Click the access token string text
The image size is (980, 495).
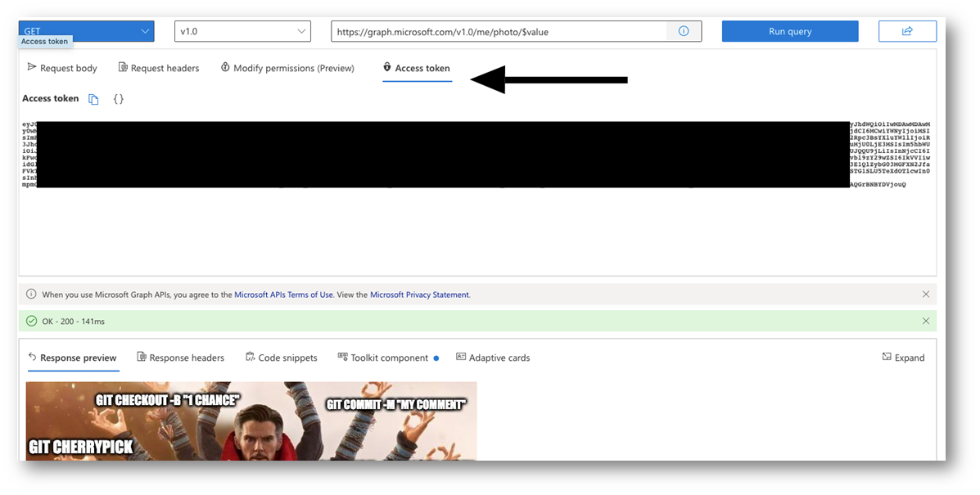tap(476, 155)
